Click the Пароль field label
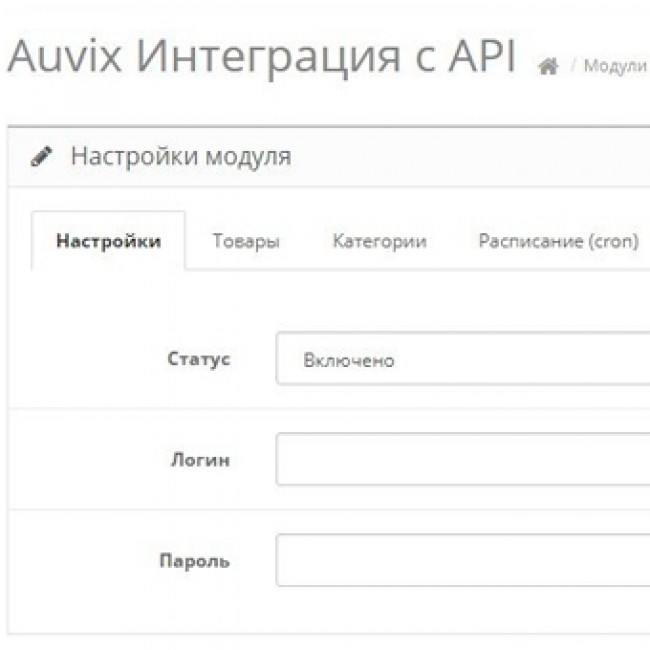Image resolution: width=650 pixels, height=650 pixels. coord(195,561)
